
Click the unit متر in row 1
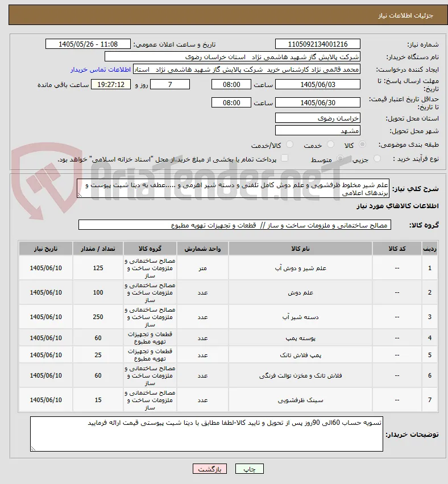pyautogui.click(x=202, y=268)
